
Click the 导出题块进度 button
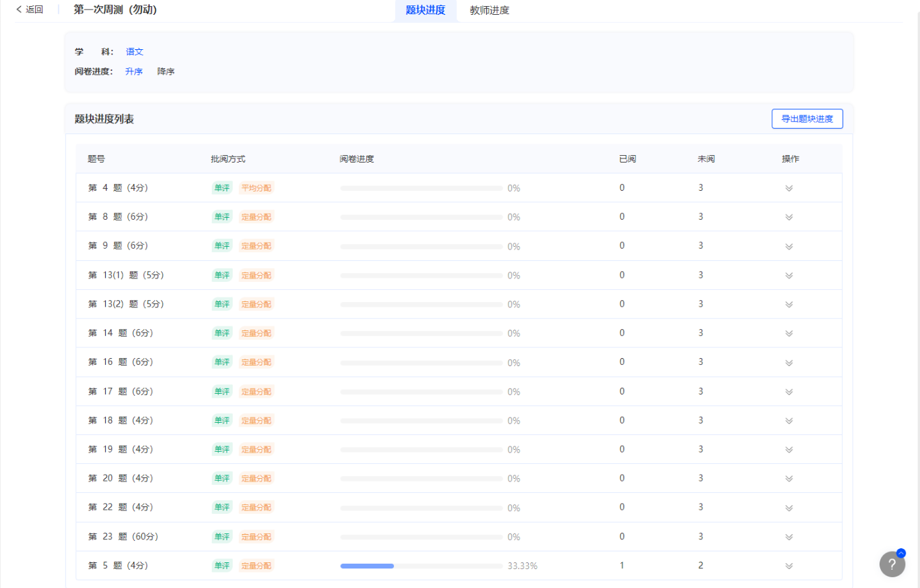[807, 119]
